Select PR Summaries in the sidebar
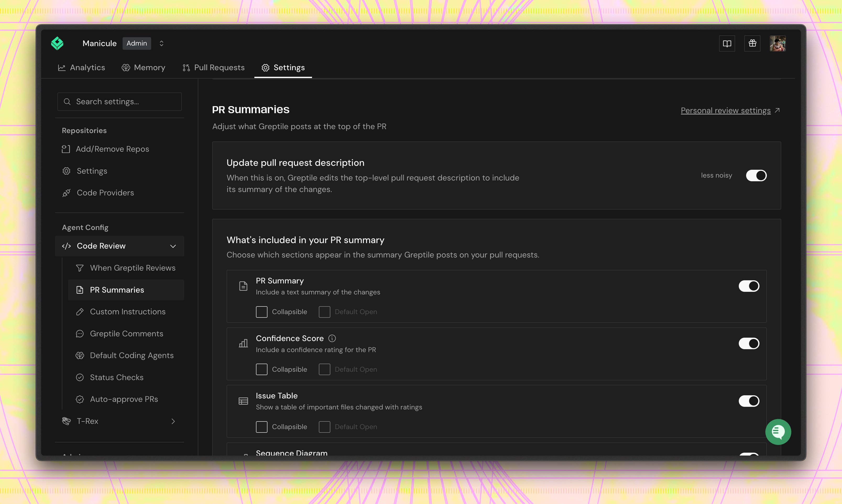Image resolution: width=842 pixels, height=504 pixels. click(x=126, y=290)
